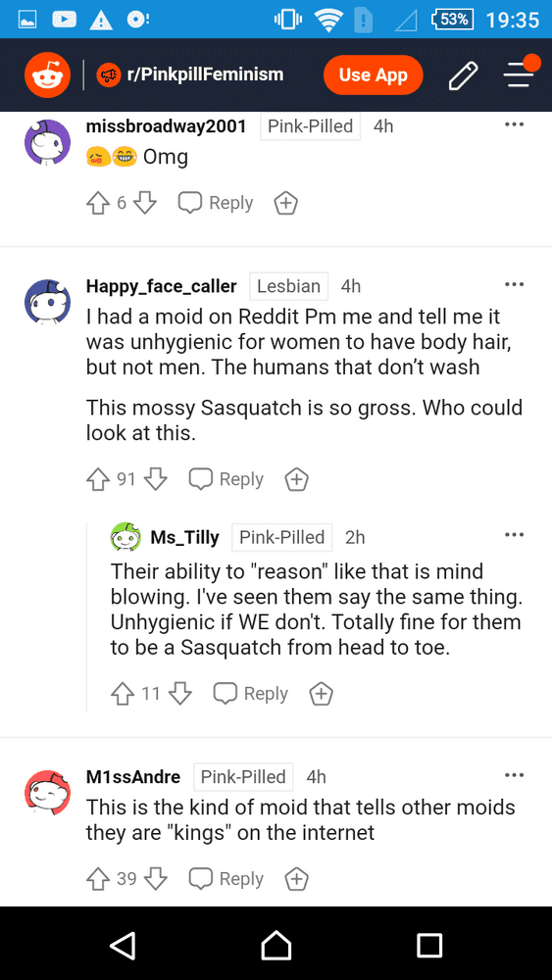This screenshot has width=552, height=980.
Task: Go to r/PinkpillFeminism subreddit
Action: tap(190, 75)
